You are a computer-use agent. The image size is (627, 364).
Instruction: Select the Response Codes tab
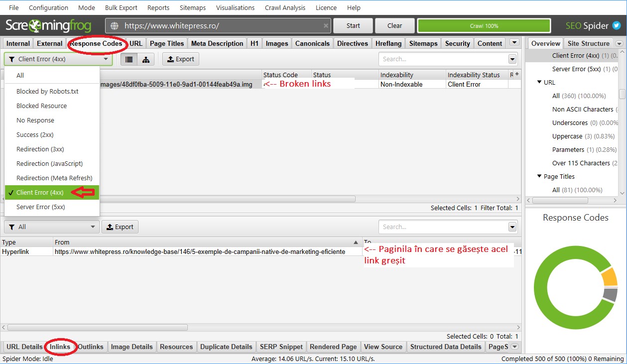point(96,43)
